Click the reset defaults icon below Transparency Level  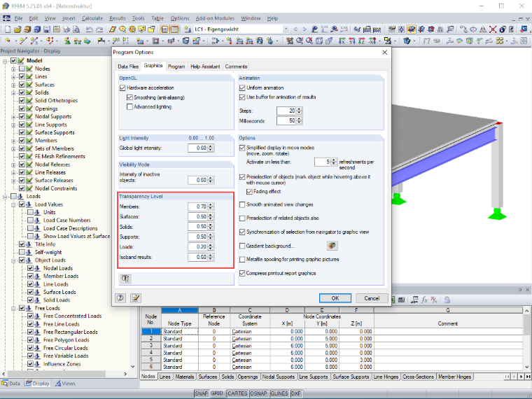click(x=125, y=279)
